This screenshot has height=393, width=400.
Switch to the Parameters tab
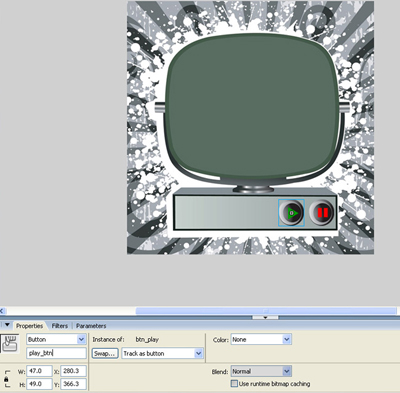[91, 326]
